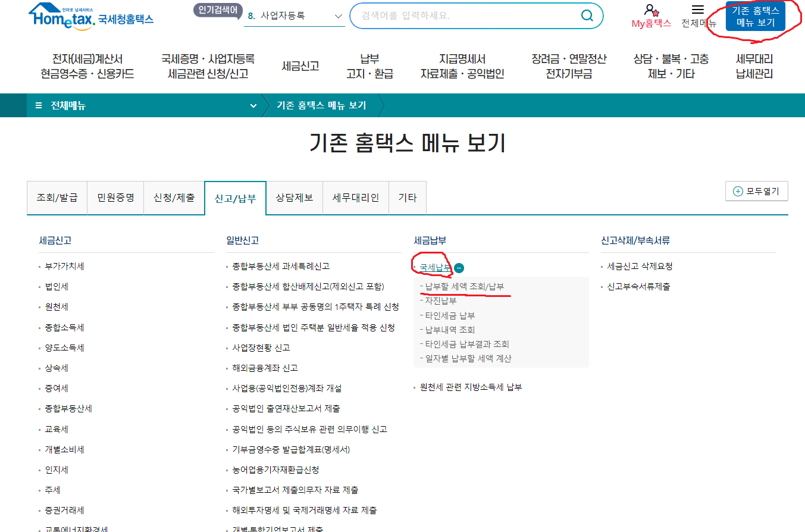Click the hamburger icon in the teal menu bar
The image size is (805, 532).
click(37, 104)
